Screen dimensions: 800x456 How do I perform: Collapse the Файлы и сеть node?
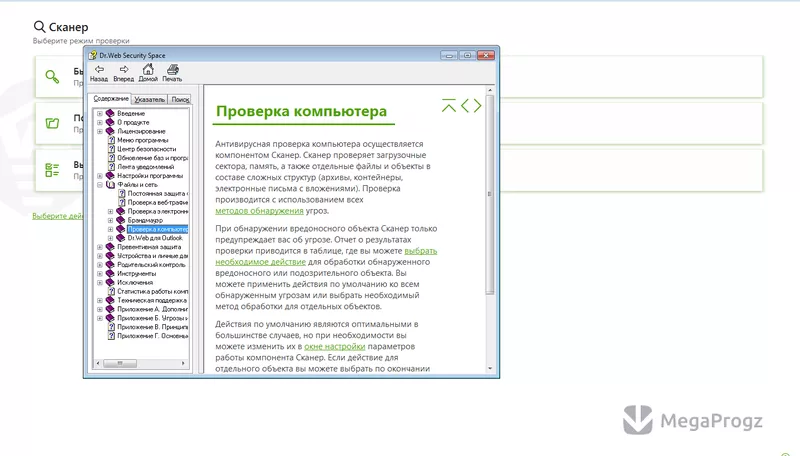pyautogui.click(x=100, y=185)
